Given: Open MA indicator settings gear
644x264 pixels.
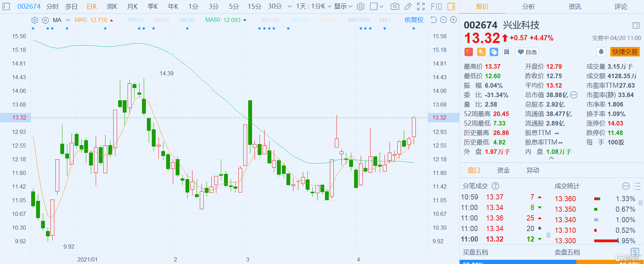Looking at the screenshot, I should click(x=35, y=20).
